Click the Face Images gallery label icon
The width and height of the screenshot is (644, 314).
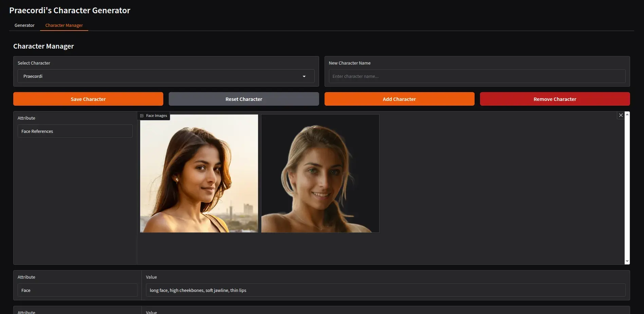click(142, 116)
